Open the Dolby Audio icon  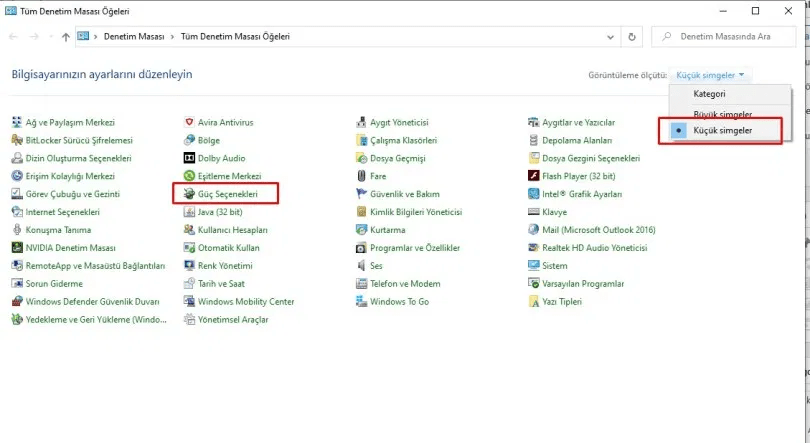click(x=189, y=158)
